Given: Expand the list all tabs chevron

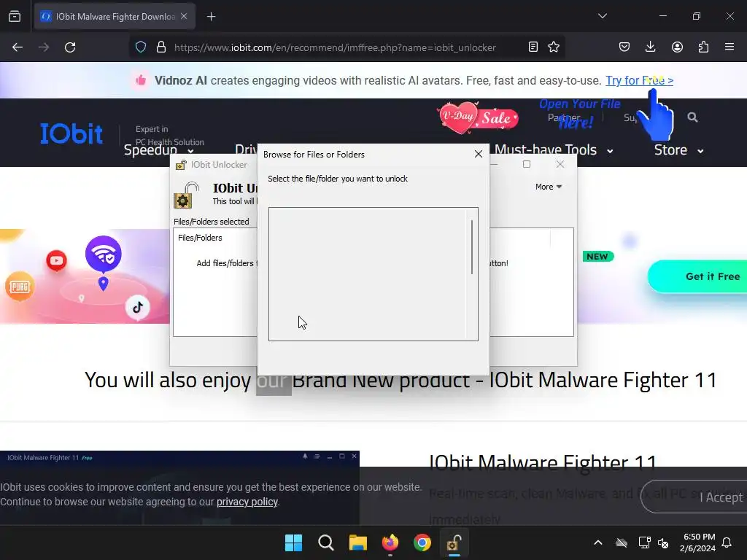Looking at the screenshot, I should pyautogui.click(x=602, y=16).
